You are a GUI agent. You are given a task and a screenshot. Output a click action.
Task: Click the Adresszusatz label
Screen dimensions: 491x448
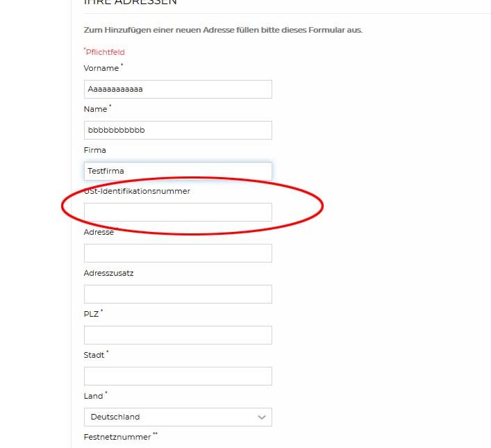click(x=108, y=273)
